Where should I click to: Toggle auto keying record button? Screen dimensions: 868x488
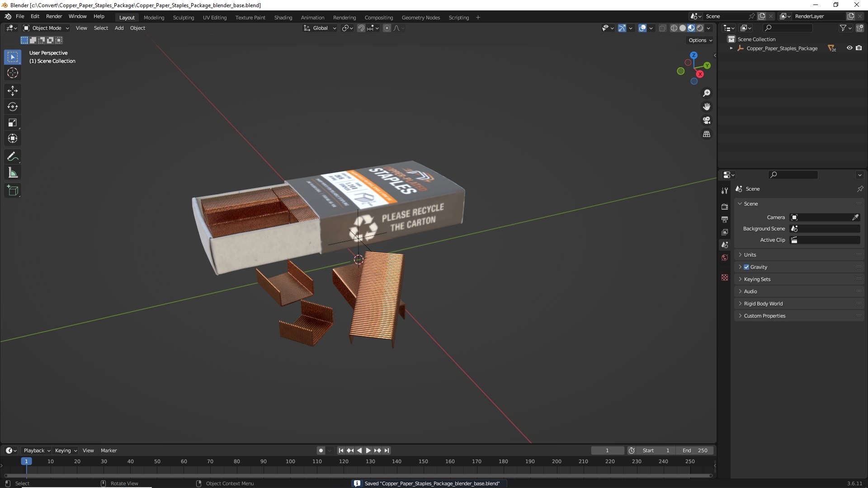point(321,450)
